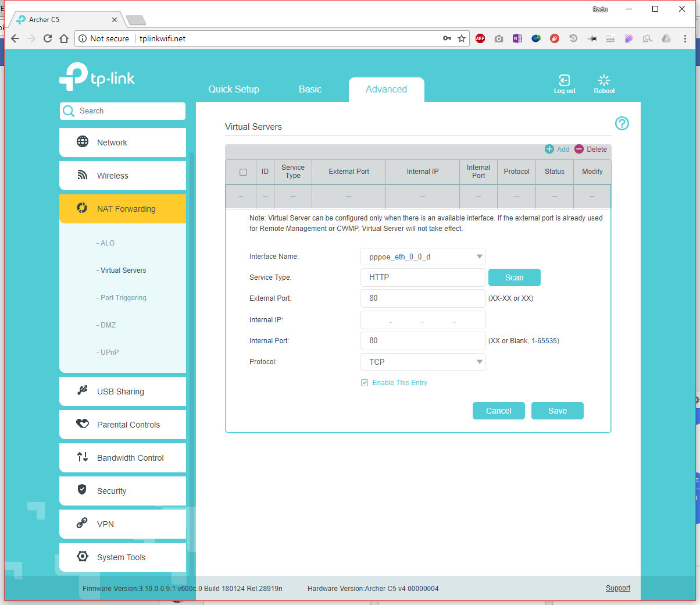Image resolution: width=700 pixels, height=605 pixels.
Task: Switch to the Quick Setup tab
Action: [x=234, y=90]
